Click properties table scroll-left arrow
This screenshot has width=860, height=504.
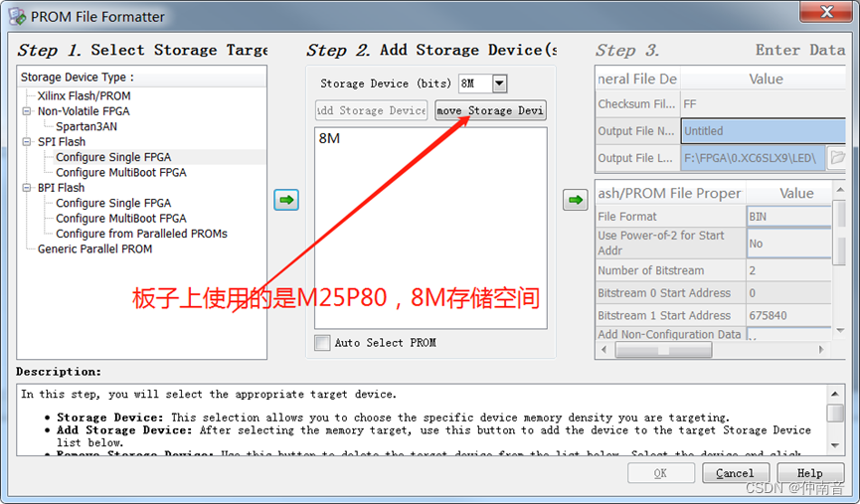603,349
